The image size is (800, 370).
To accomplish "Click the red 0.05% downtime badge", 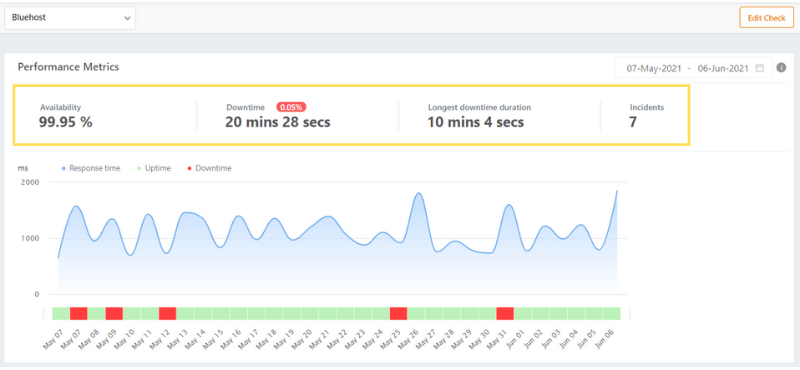I will coord(291,107).
